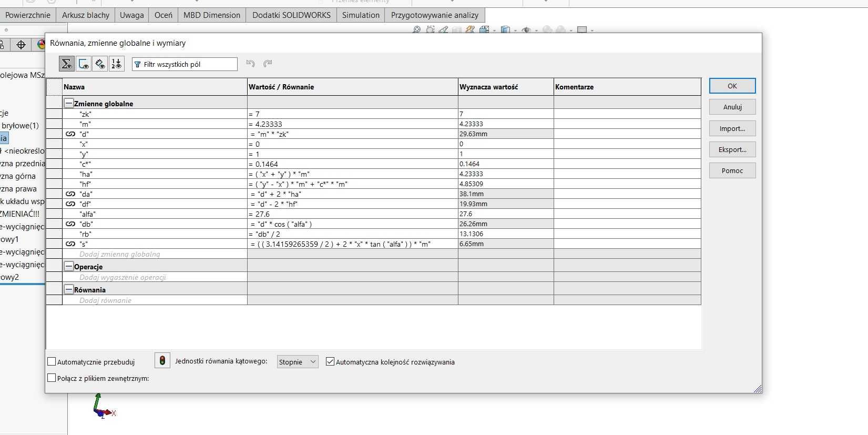
Task: Click the Import... button
Action: pos(732,128)
